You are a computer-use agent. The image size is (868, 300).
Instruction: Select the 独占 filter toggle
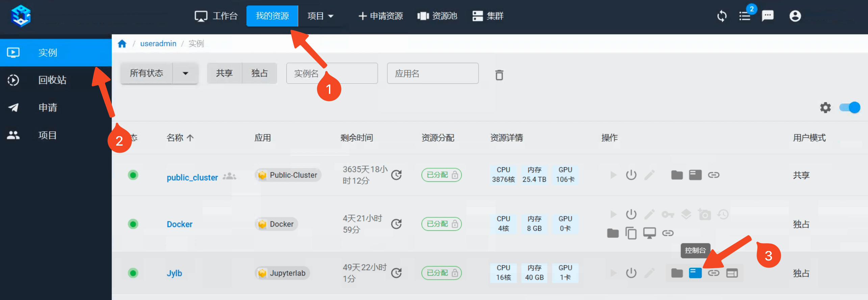click(259, 73)
